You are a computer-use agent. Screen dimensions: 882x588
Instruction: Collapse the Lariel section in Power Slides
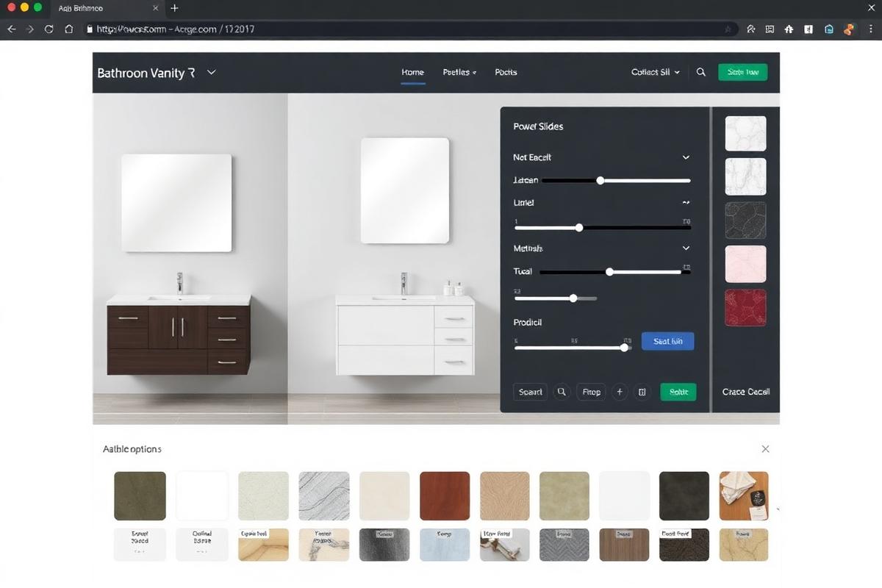coord(685,201)
